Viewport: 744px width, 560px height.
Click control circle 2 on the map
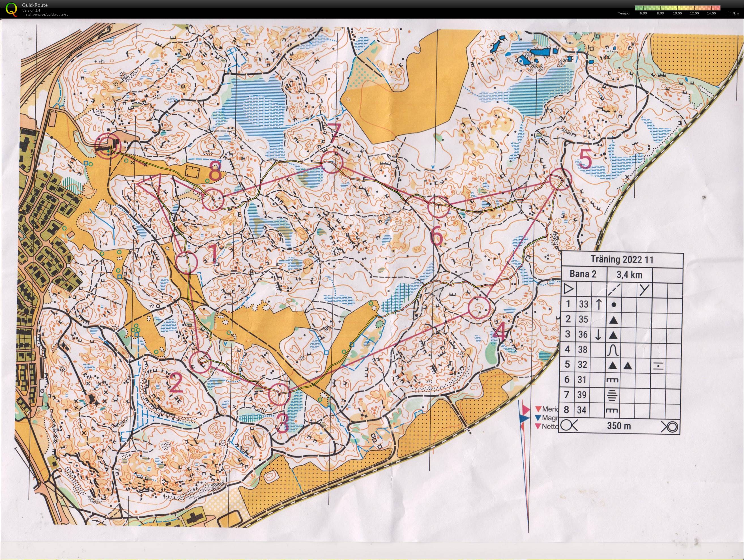point(201,362)
